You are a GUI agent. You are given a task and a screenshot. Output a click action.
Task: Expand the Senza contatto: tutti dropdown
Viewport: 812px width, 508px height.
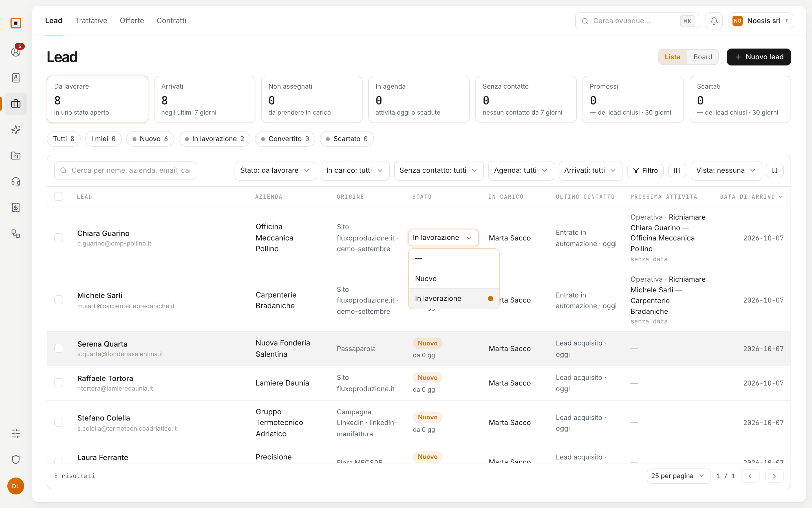(438, 170)
